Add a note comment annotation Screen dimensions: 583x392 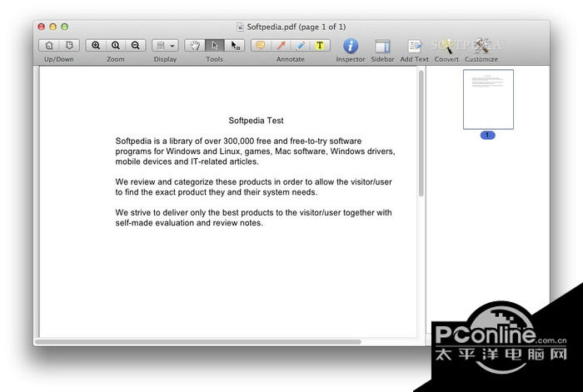coord(261,45)
